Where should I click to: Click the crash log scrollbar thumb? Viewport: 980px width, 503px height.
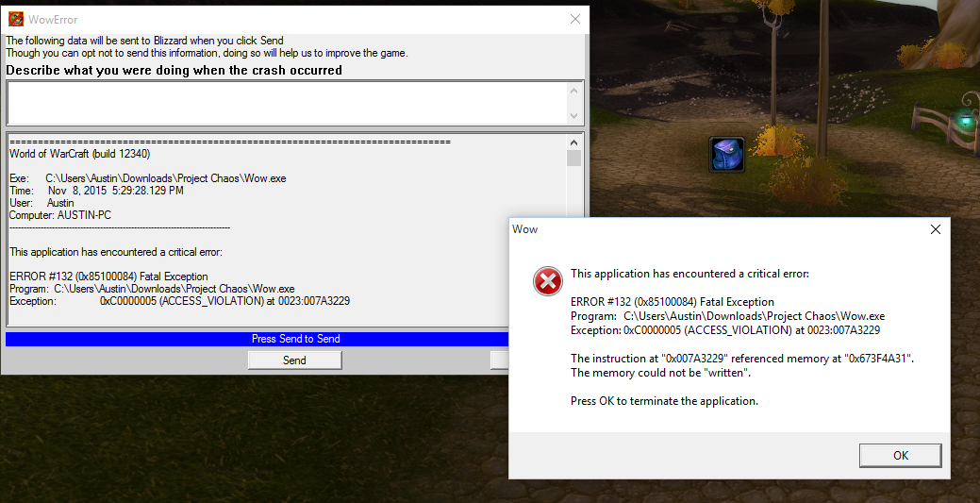pyautogui.click(x=573, y=159)
